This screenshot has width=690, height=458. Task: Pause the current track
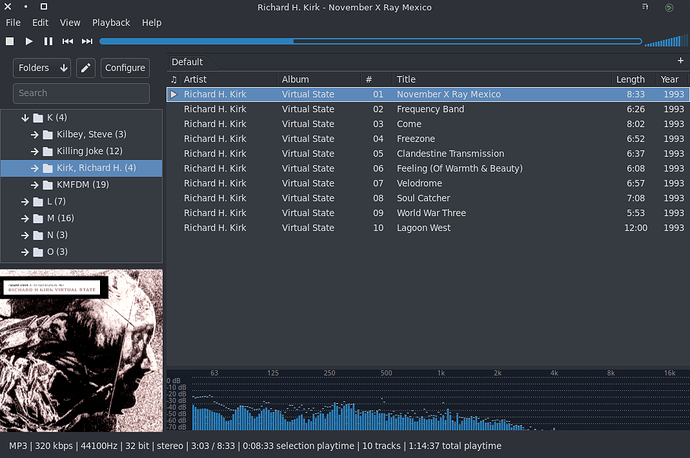48,41
